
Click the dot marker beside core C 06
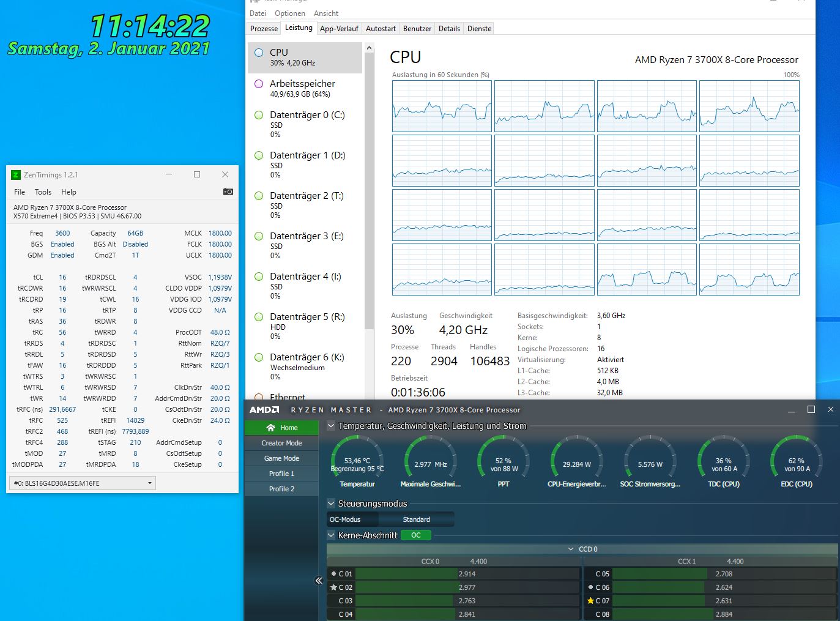pyautogui.click(x=590, y=587)
